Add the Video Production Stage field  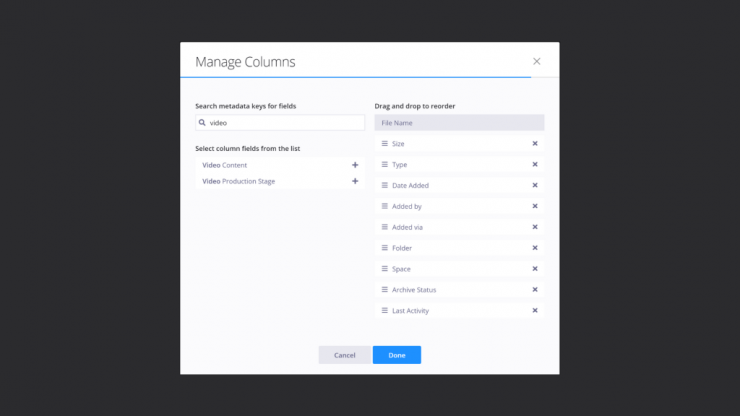pos(355,181)
